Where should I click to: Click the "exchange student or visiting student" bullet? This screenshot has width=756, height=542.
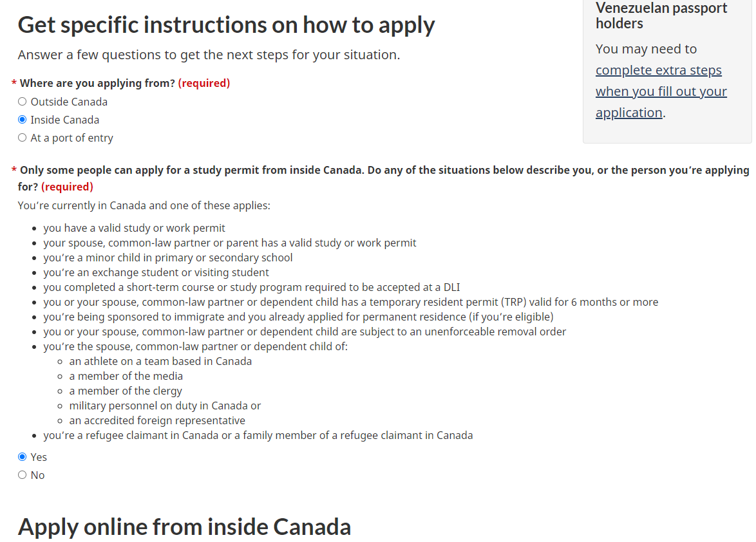tap(156, 272)
